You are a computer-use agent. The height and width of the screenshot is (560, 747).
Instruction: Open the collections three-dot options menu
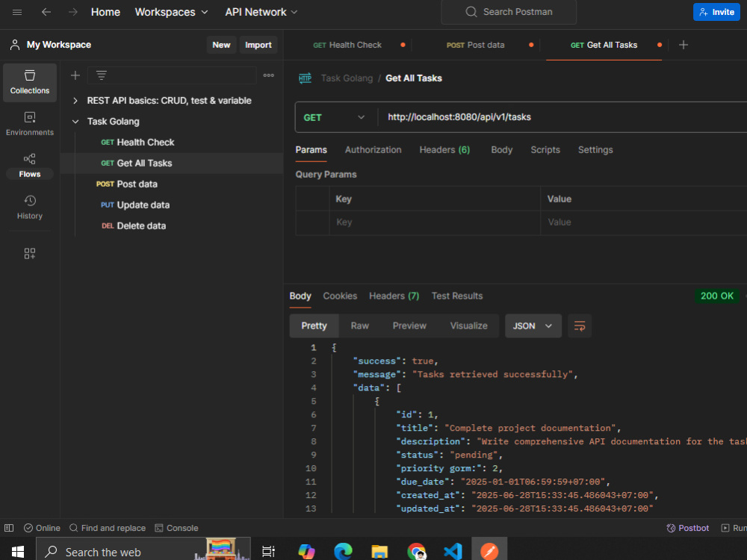269,75
